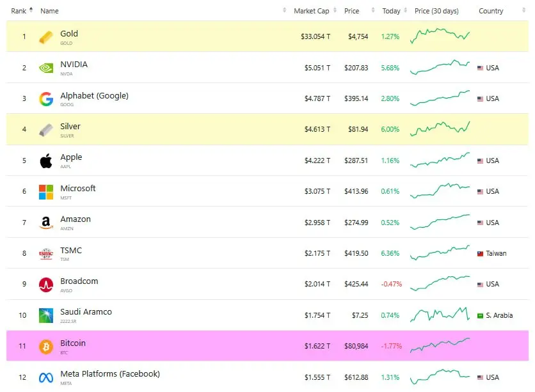This screenshot has width=535, height=392.
Task: Click Broadcom today change -0.47%
Action: coord(392,285)
